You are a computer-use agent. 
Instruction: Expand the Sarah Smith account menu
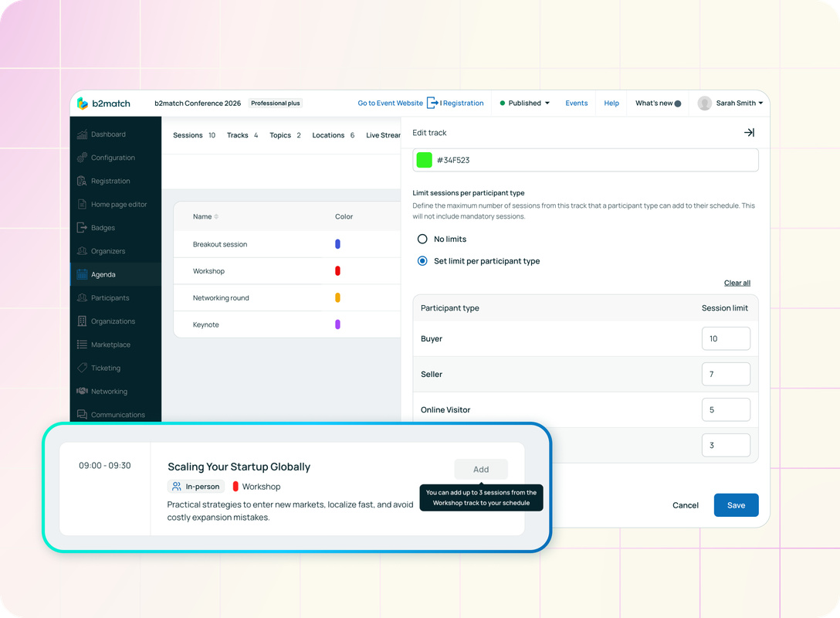pyautogui.click(x=730, y=104)
